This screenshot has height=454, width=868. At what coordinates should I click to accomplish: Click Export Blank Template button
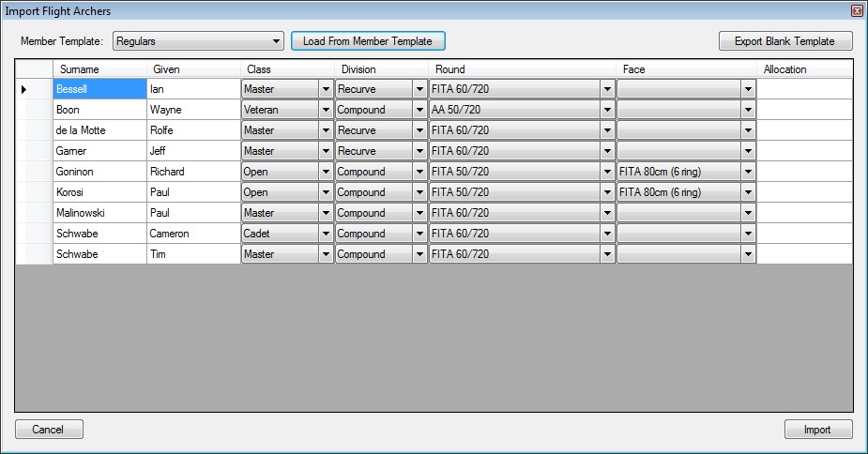pyautogui.click(x=785, y=41)
